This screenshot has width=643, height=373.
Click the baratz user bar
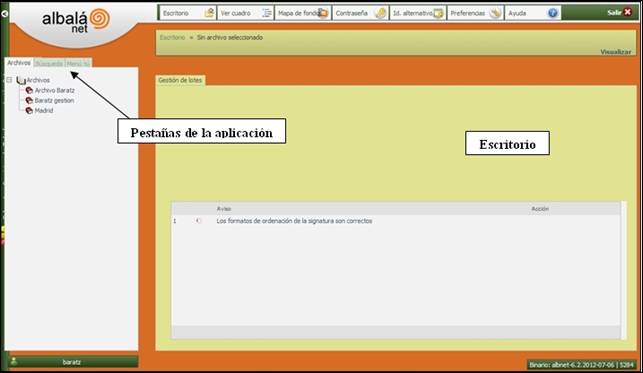[72, 362]
